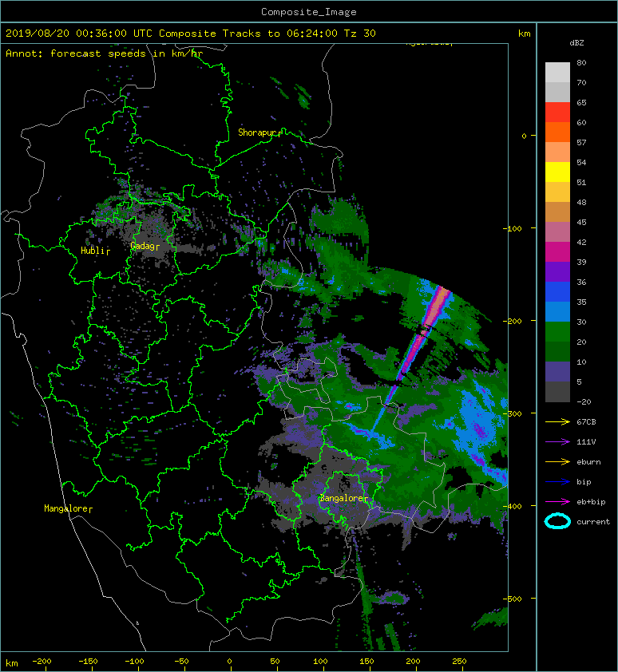Click the bip legend label

click(584, 482)
